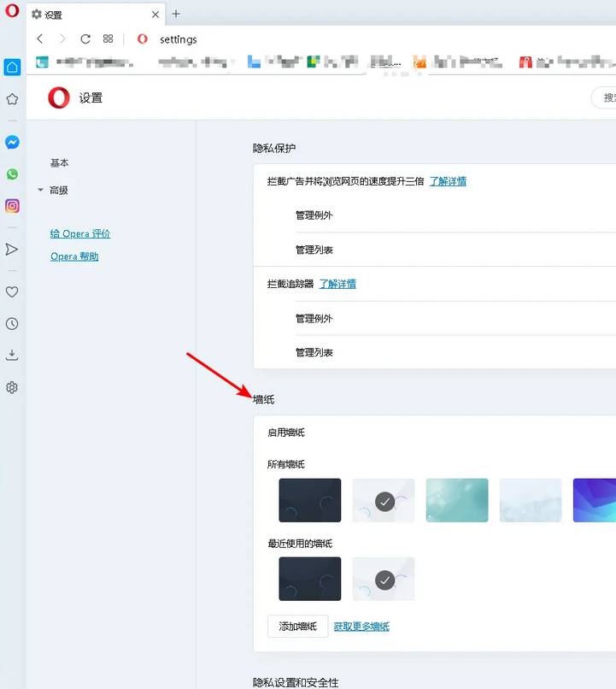Click the 启用墙纸 setting row
This screenshot has height=689, width=616.
tap(435, 433)
